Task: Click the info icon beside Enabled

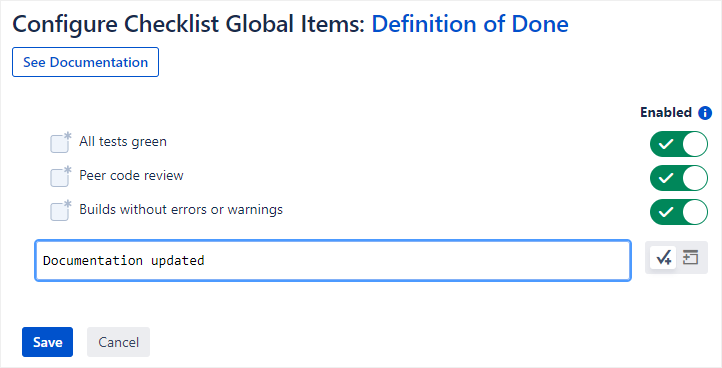Action: (x=705, y=113)
